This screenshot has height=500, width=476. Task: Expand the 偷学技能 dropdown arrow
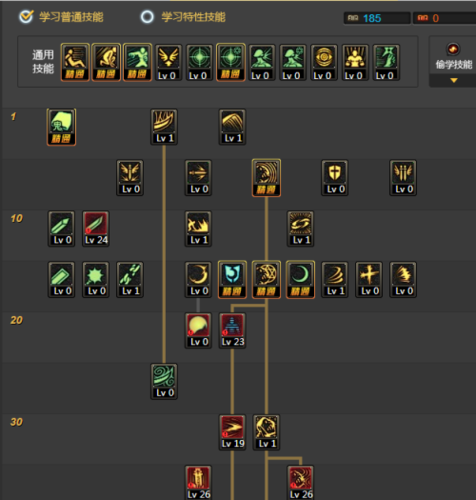coord(454,80)
